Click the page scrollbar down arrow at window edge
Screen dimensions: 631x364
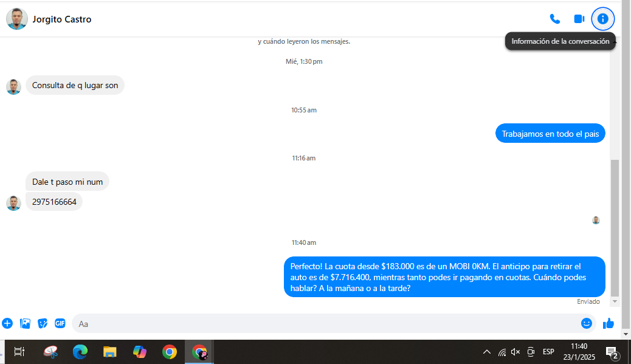point(626,334)
